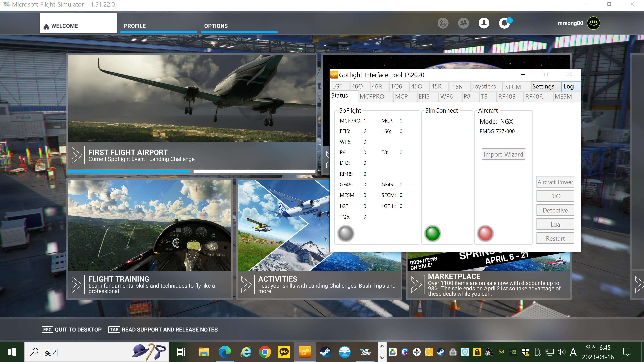The image size is (644, 362).
Task: Select the first blue spotlight carousel bar
Action: [x=129, y=172]
